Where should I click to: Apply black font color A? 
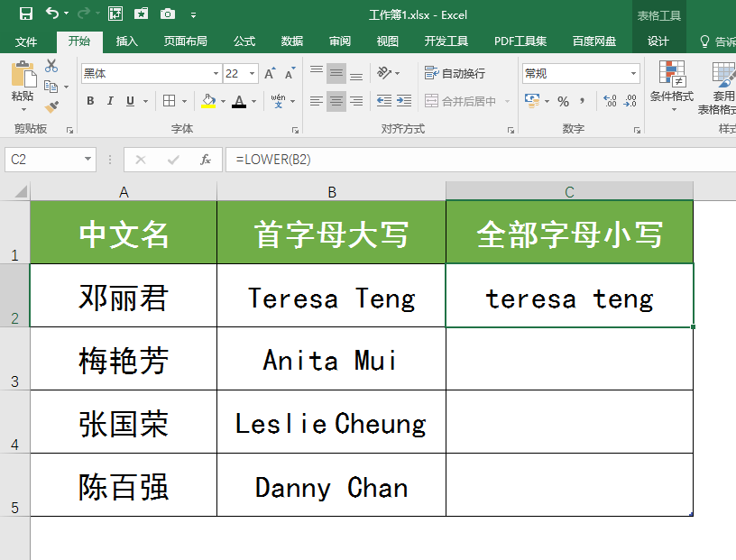(239, 101)
